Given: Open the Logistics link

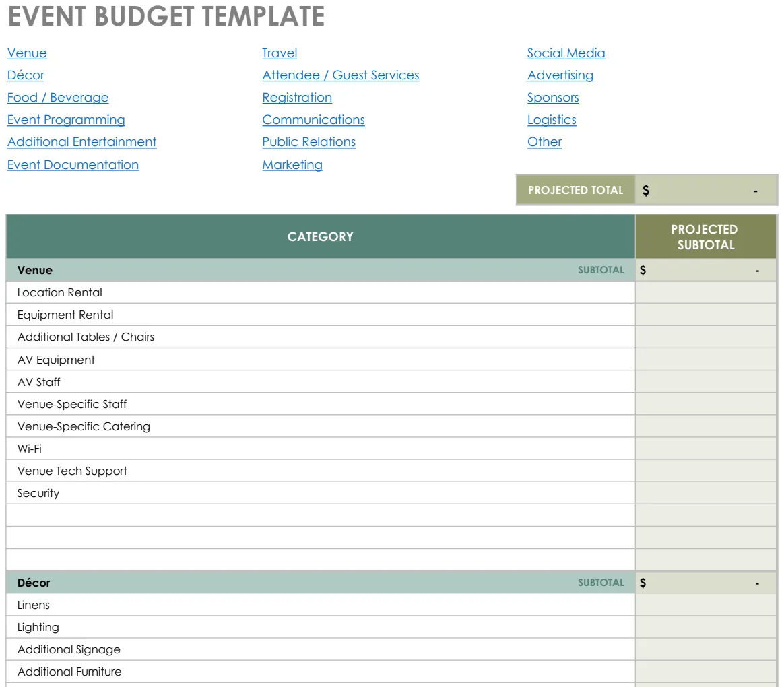Looking at the screenshot, I should 552,119.
